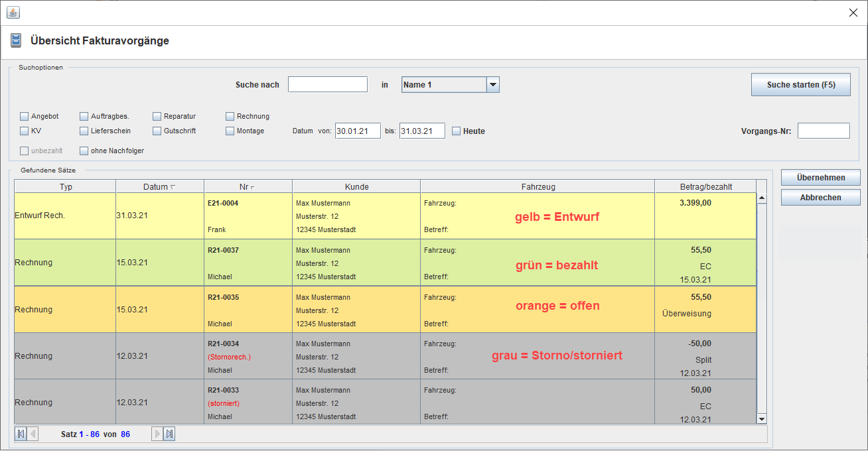The image size is (868, 451).
Task: Focus the Vorgangs-Nr input field
Action: click(x=824, y=131)
